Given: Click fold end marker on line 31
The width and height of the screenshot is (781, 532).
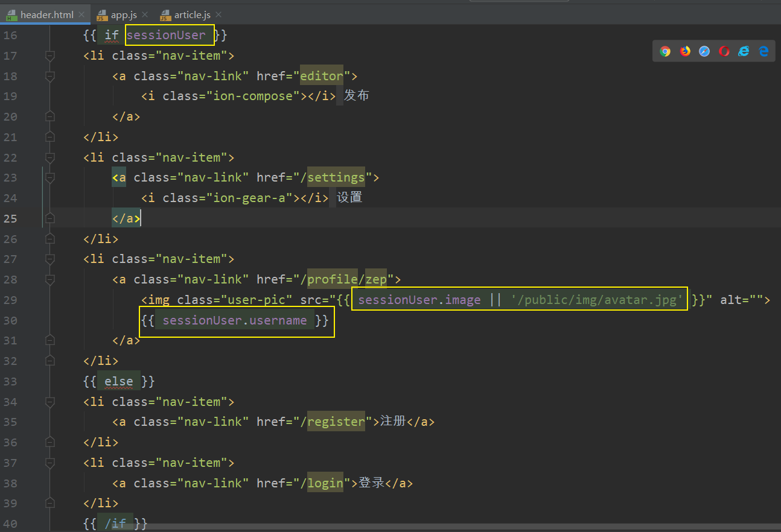Looking at the screenshot, I should (50, 341).
